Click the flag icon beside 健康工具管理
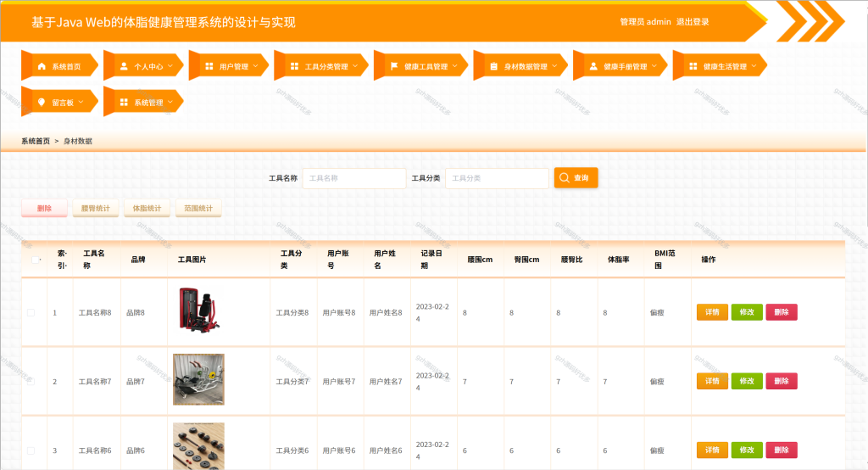The width and height of the screenshot is (868, 470). coord(394,66)
